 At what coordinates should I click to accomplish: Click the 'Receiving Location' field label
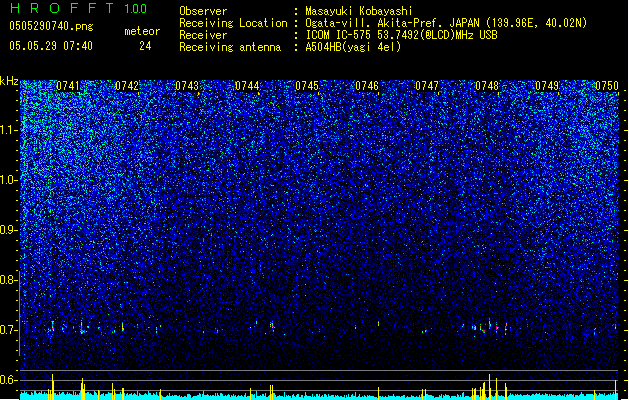click(233, 23)
